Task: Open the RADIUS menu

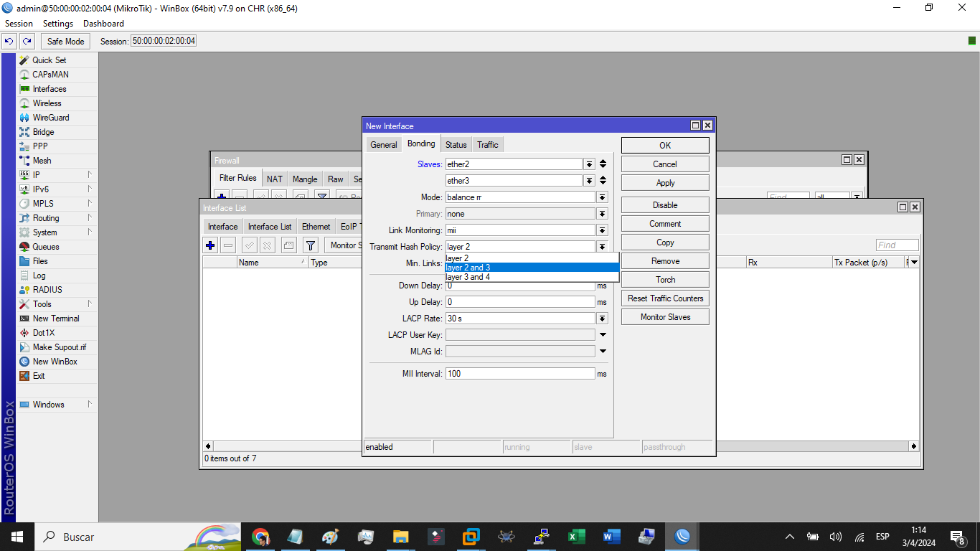Action: (47, 290)
